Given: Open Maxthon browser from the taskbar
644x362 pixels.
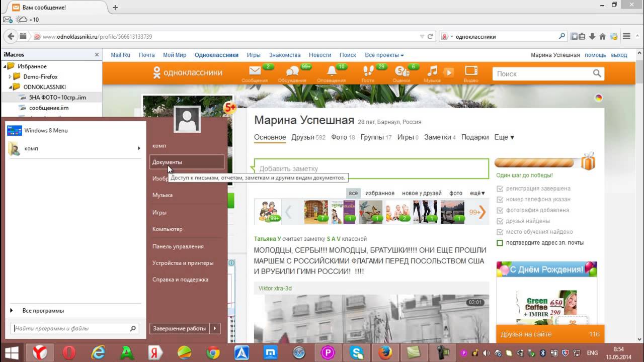Looking at the screenshot, I should (271, 353).
